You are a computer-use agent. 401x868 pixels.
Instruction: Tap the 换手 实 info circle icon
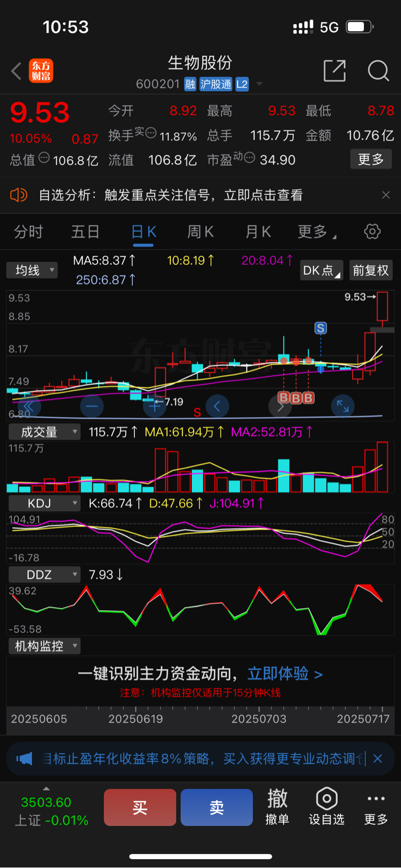pyautogui.click(x=150, y=133)
